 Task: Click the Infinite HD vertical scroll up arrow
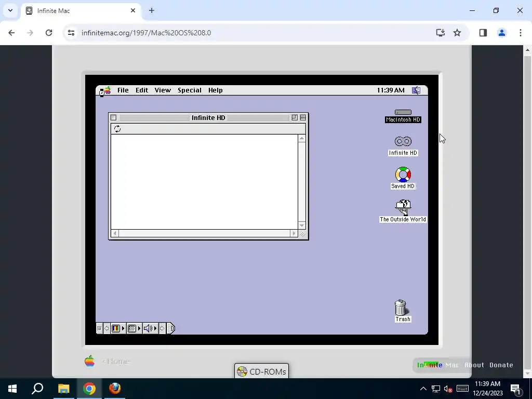tap(302, 138)
